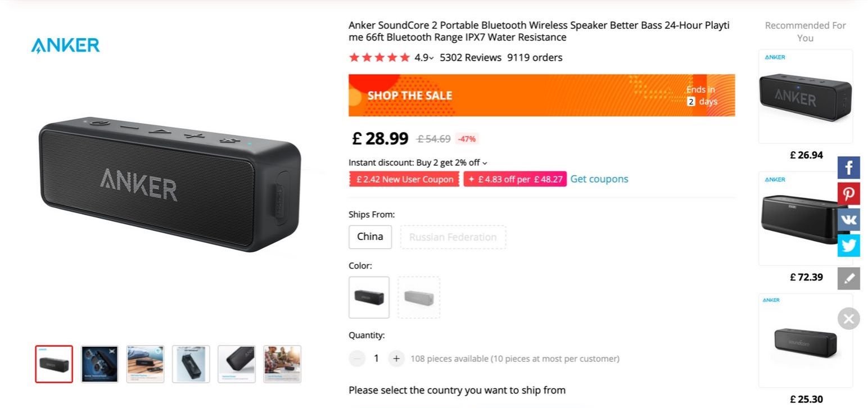The width and height of the screenshot is (868, 408).
Task: Dismiss the £25.30 recommended product
Action: pyautogui.click(x=848, y=319)
